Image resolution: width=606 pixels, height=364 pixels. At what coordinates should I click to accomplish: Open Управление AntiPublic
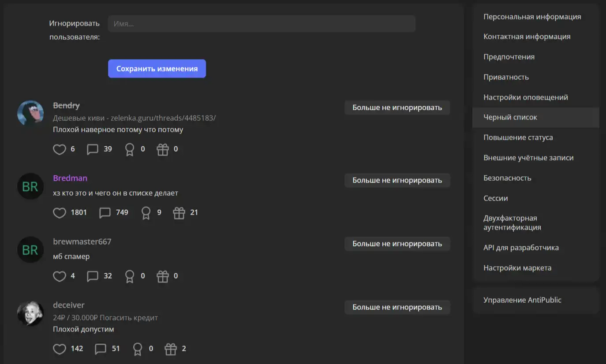pyautogui.click(x=522, y=300)
